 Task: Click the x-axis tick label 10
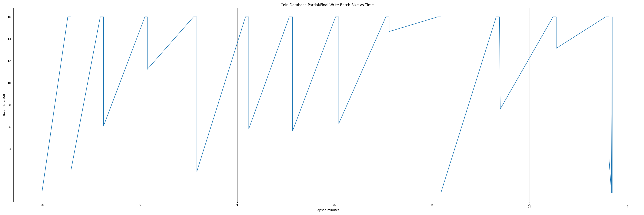pyautogui.click(x=530, y=206)
